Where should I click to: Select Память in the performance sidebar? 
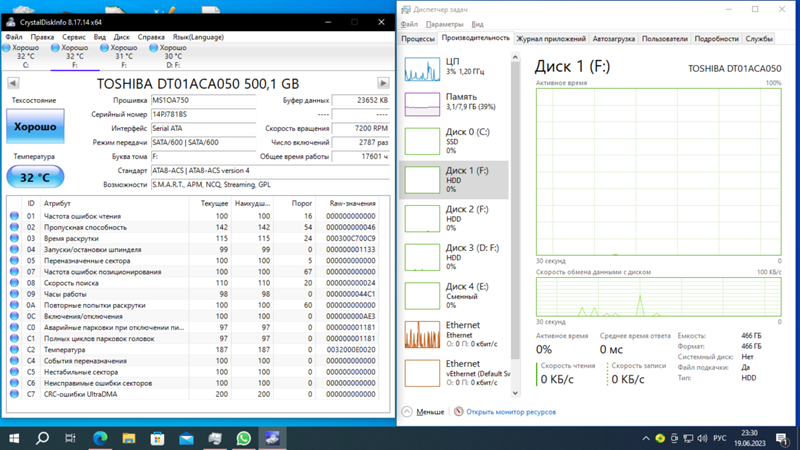(x=455, y=102)
